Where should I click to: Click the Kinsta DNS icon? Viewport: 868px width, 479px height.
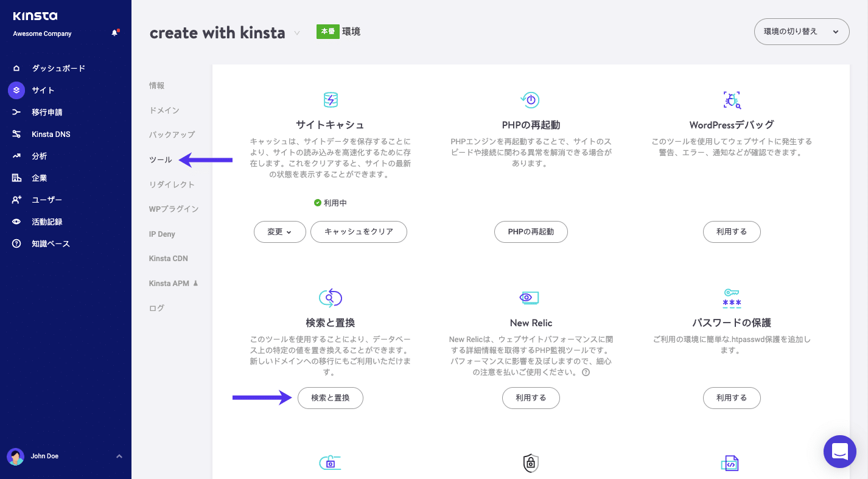(x=16, y=134)
